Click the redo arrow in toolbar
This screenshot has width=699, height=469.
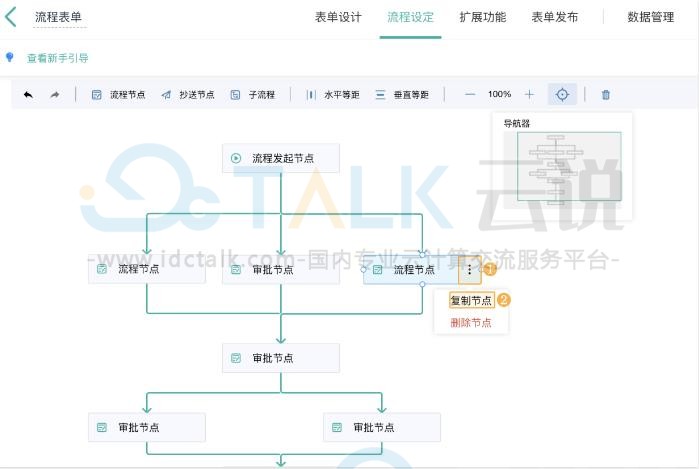click(54, 95)
